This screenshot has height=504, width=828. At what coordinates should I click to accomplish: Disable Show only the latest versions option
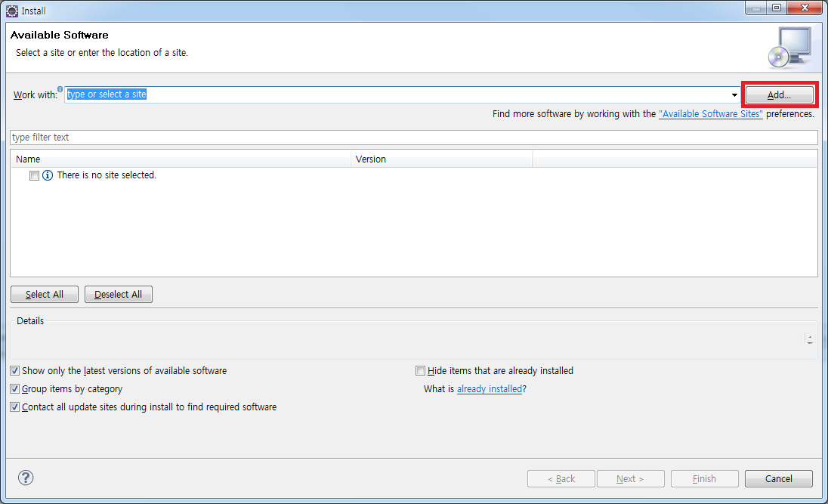pyautogui.click(x=15, y=371)
